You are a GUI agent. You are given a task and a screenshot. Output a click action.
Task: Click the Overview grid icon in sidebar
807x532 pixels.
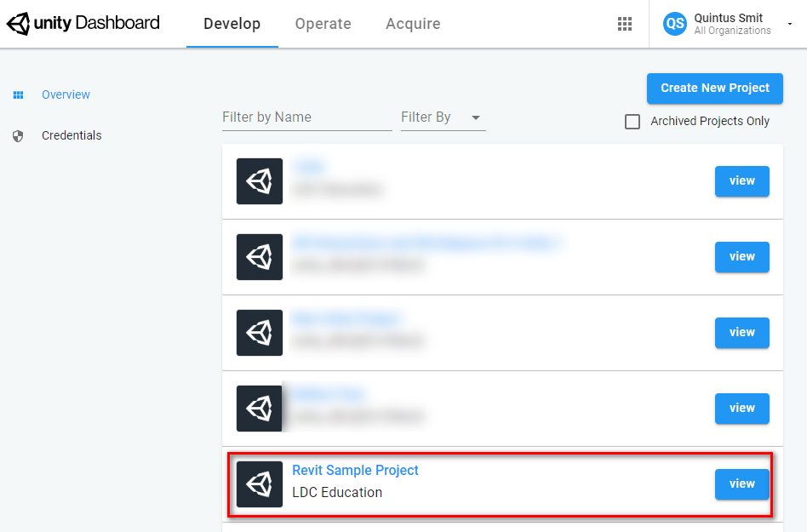(x=18, y=95)
